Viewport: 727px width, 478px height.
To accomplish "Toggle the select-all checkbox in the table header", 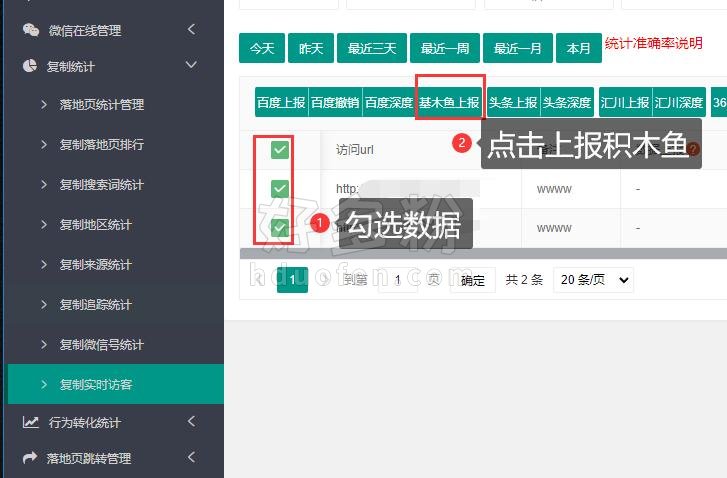I will (x=280, y=150).
